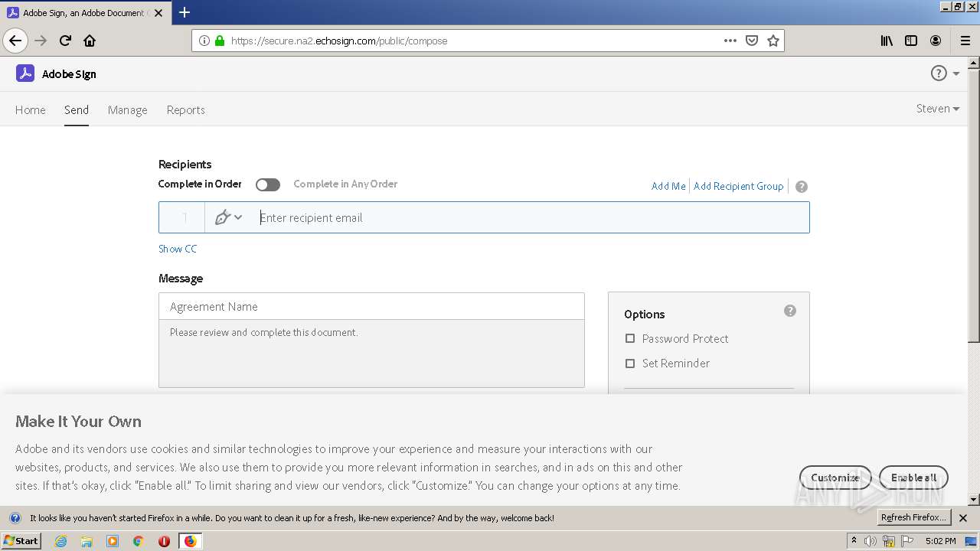Click the taskbar clock 5:02 PM

coord(940,541)
